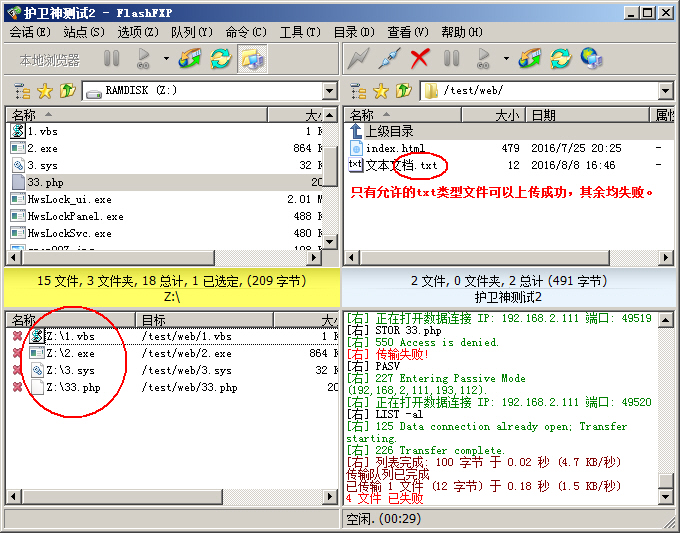
Task: Go up one folder in remote pane
Action: (405, 92)
